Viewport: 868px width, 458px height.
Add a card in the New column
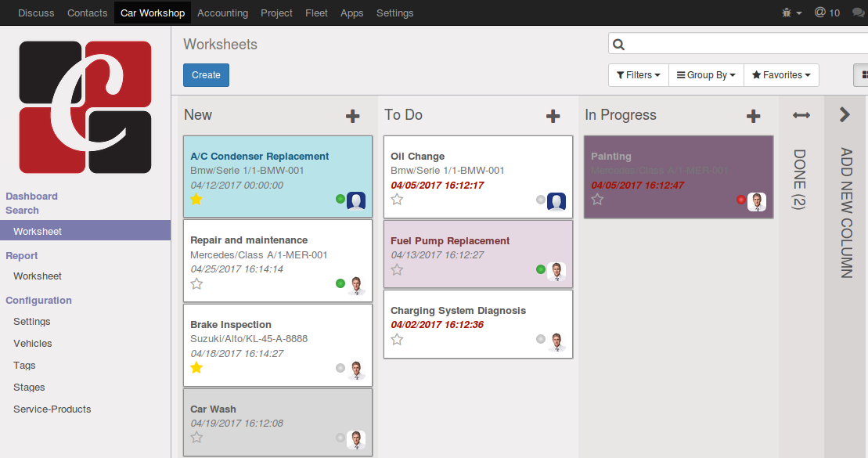tap(353, 116)
